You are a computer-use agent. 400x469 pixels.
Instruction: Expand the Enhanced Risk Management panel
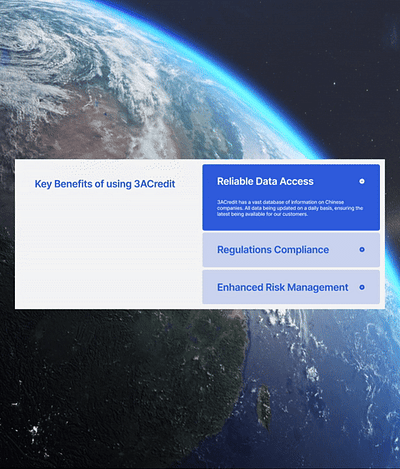291,287
